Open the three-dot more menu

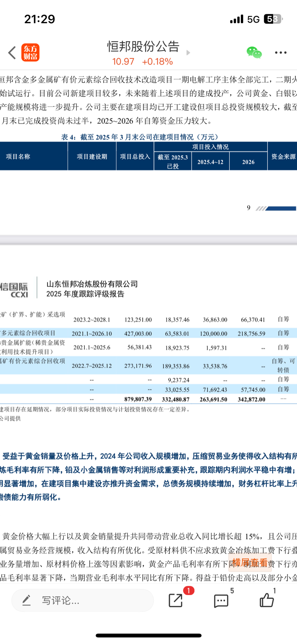[x=281, y=53]
